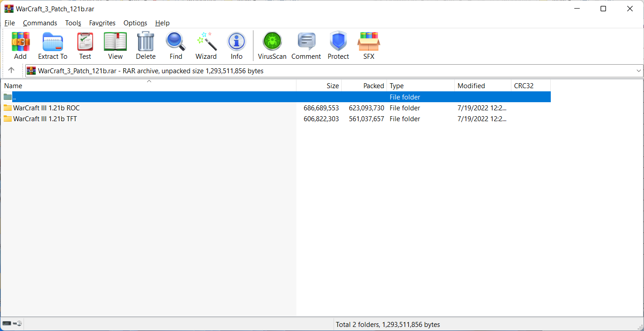Click the archive path text in the address bar
Image resolution: width=644 pixels, height=331 pixels.
coord(151,71)
